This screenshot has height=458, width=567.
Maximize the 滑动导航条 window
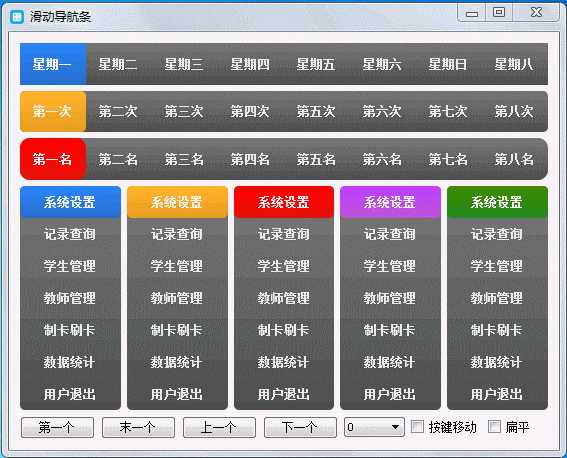pos(499,13)
